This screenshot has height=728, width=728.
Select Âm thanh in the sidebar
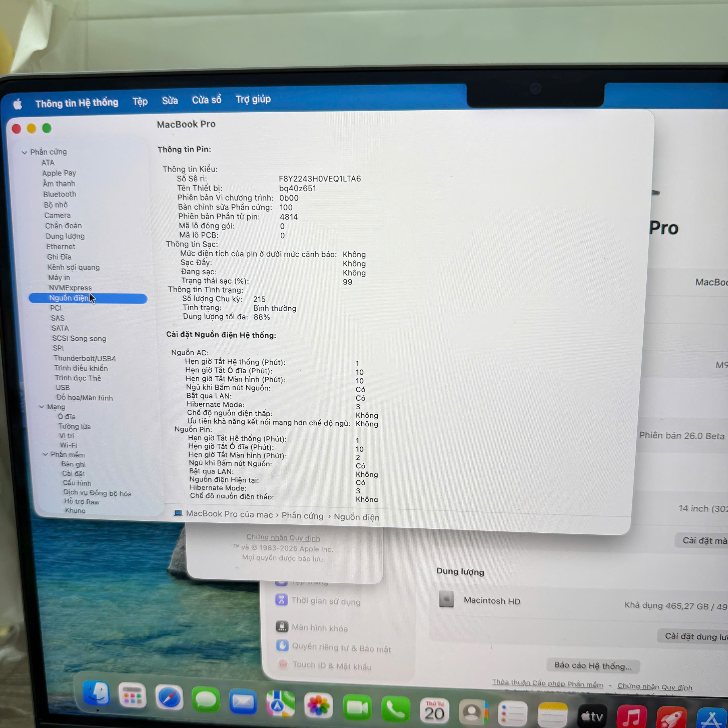coord(59,183)
